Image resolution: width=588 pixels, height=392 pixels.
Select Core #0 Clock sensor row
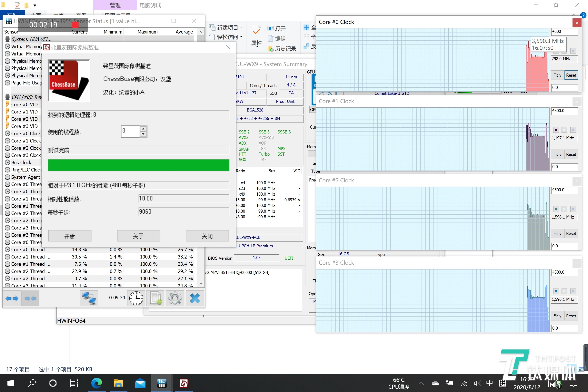pyautogui.click(x=26, y=133)
